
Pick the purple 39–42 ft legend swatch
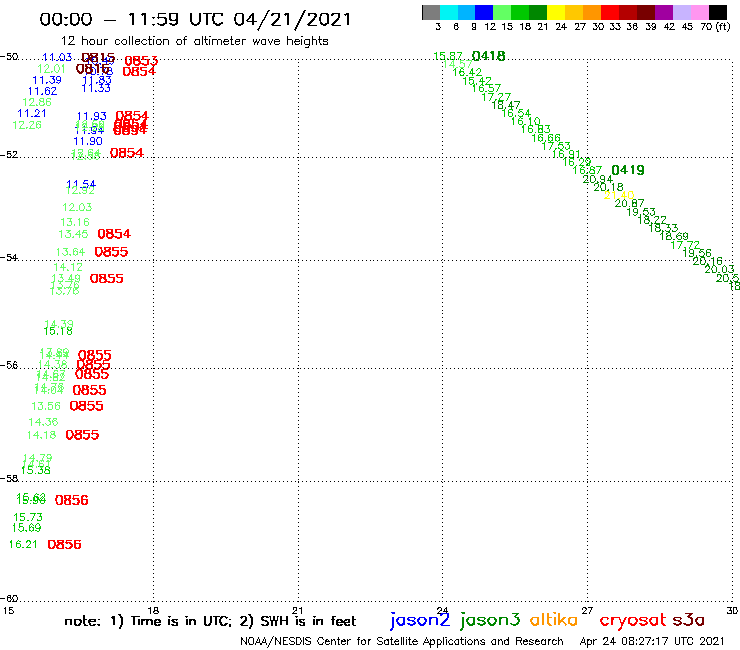pos(663,12)
